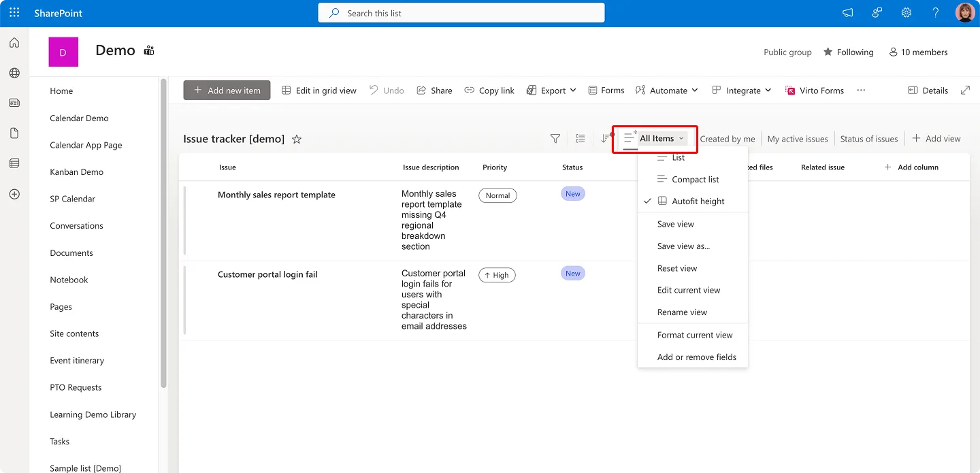This screenshot has height=473, width=980.
Task: Click the Add new item button
Action: point(227,90)
